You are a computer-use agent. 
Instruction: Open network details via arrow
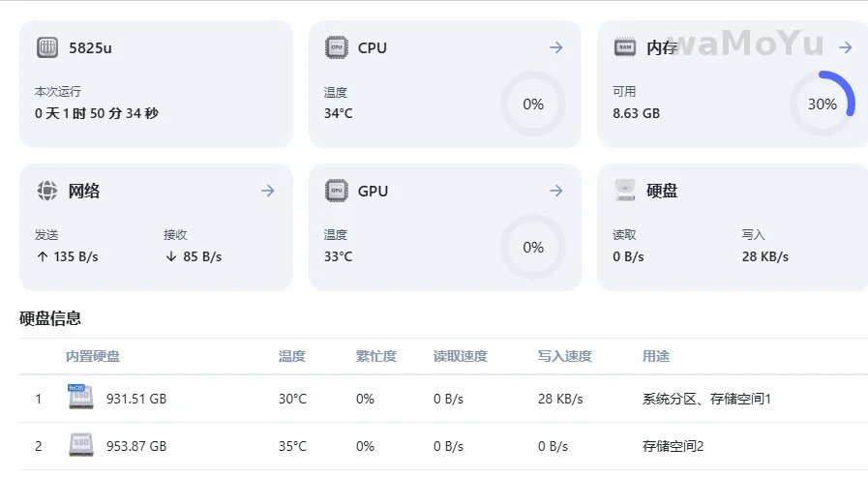(x=268, y=191)
